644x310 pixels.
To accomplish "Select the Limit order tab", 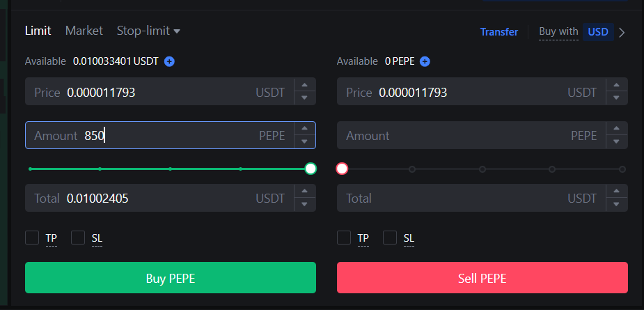I will [38, 31].
